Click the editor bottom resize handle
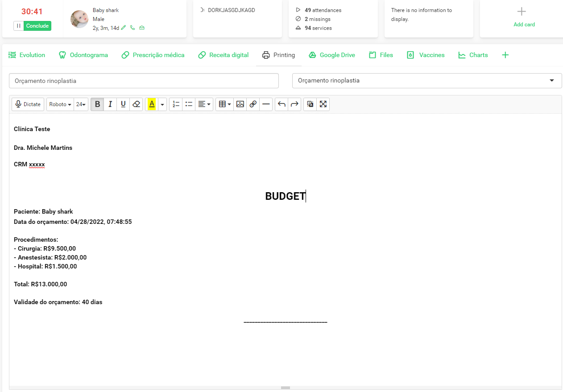Screen dimensions: 563x392 [x=286, y=388]
